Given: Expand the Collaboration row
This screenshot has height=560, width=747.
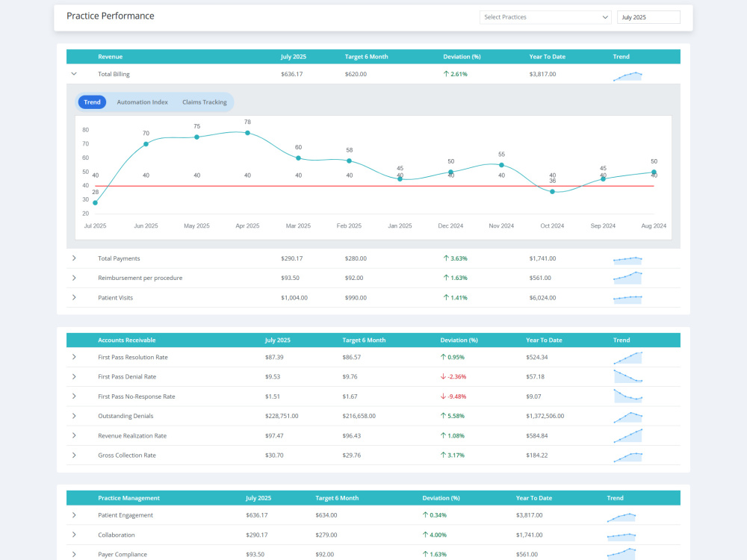Looking at the screenshot, I should click(74, 535).
